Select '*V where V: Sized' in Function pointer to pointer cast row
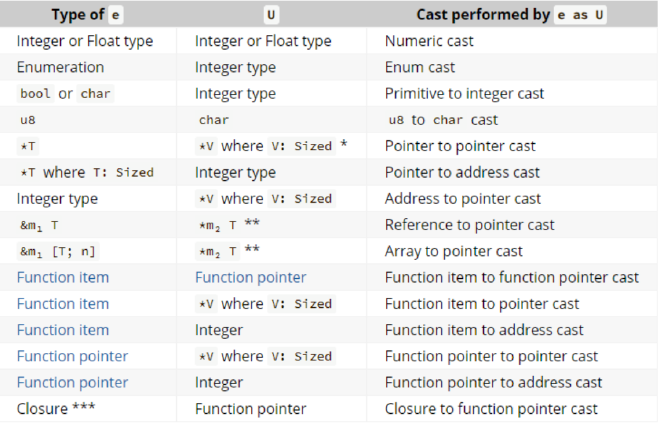This screenshot has height=430, width=660. click(266, 356)
